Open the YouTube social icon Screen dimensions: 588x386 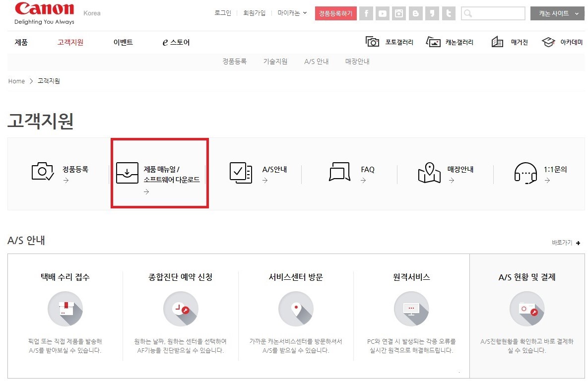coord(383,13)
